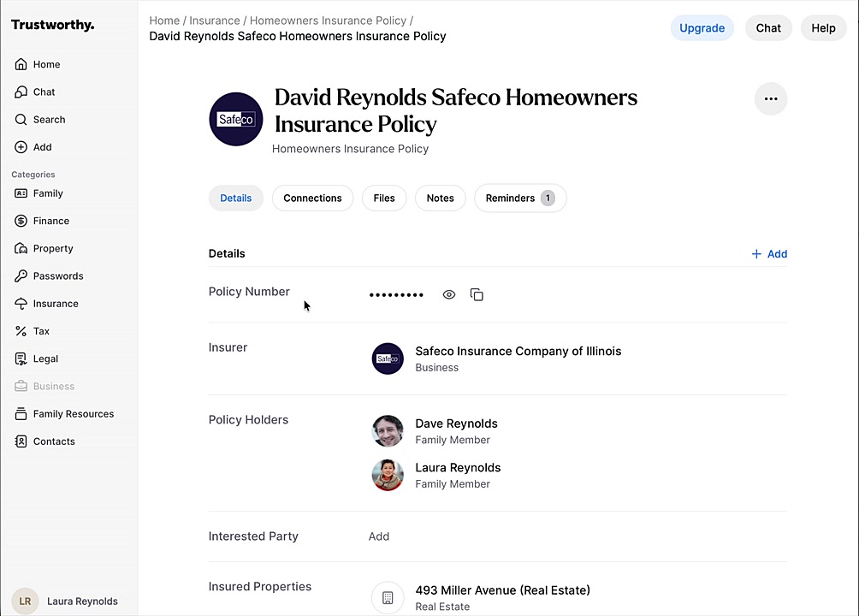This screenshot has width=859, height=616.
Task: Click the Policy Number label
Action: [249, 292]
